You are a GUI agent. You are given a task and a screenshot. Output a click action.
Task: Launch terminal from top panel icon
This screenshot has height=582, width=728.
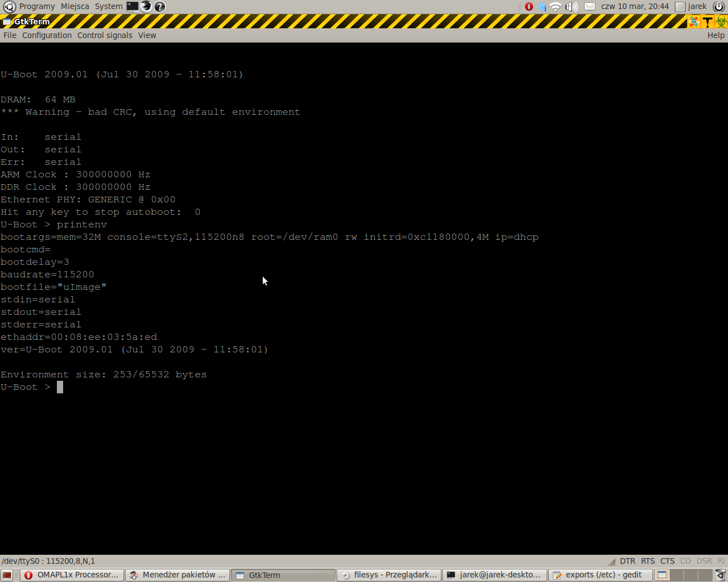[133, 7]
